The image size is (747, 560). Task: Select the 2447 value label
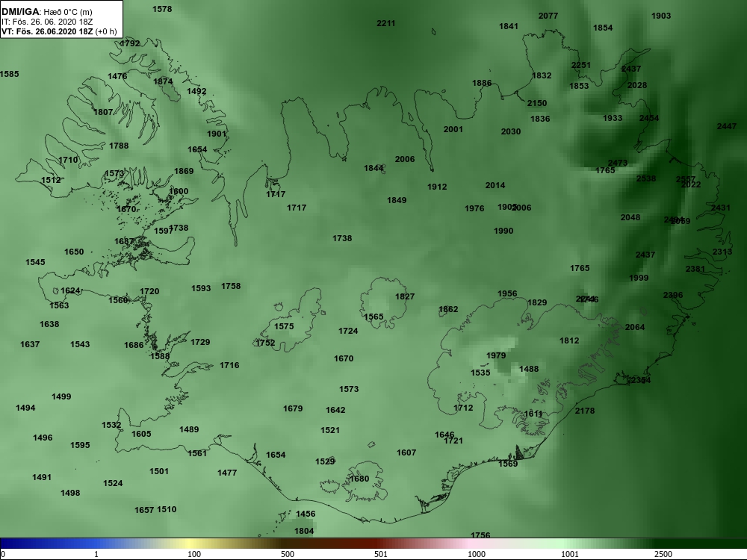click(x=727, y=126)
